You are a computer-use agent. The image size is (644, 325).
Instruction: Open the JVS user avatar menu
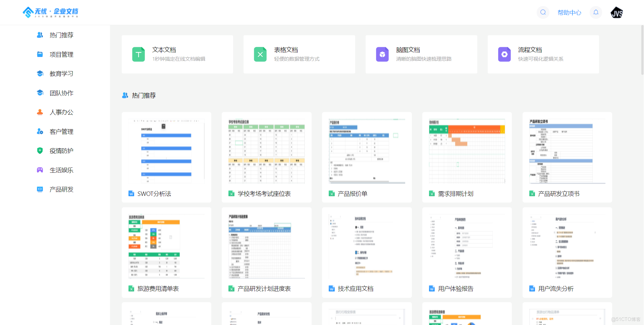coord(617,12)
